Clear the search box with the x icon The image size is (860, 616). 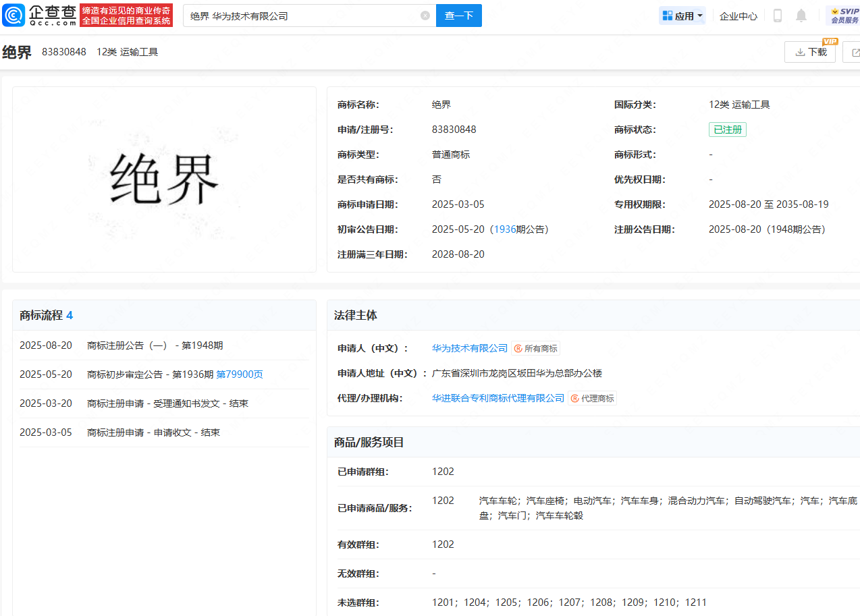425,15
